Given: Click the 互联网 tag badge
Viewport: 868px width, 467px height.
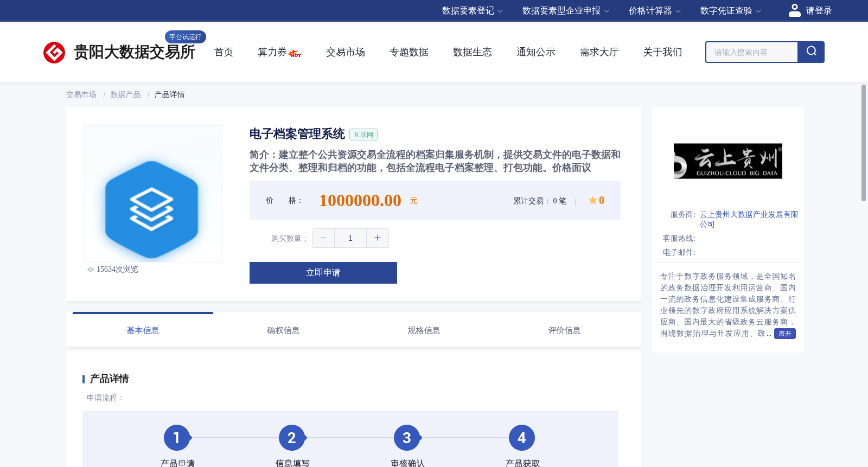Looking at the screenshot, I should click(x=363, y=135).
